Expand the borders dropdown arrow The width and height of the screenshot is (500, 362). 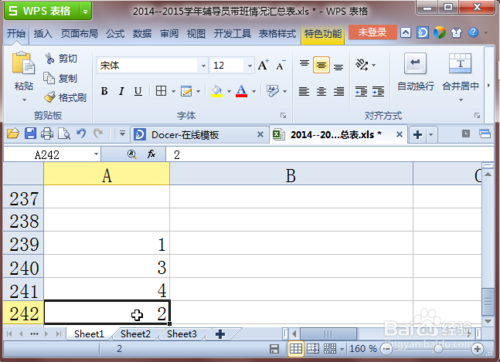click(x=173, y=91)
